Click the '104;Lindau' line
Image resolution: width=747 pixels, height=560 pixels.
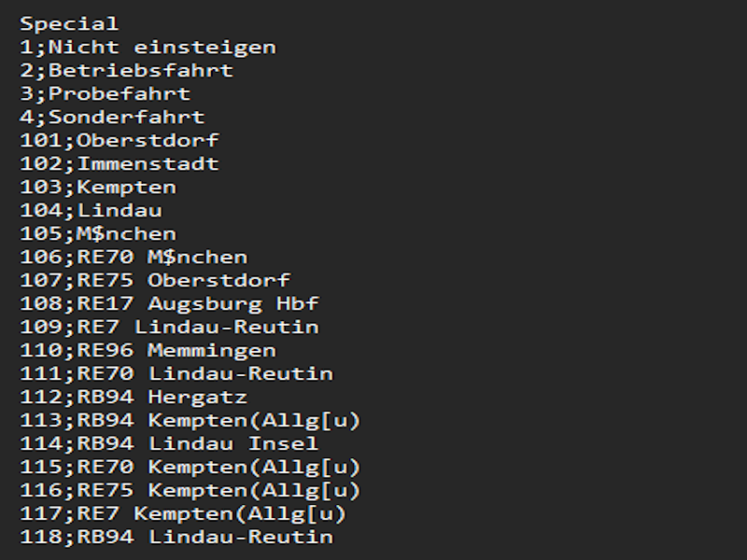pos(91,210)
